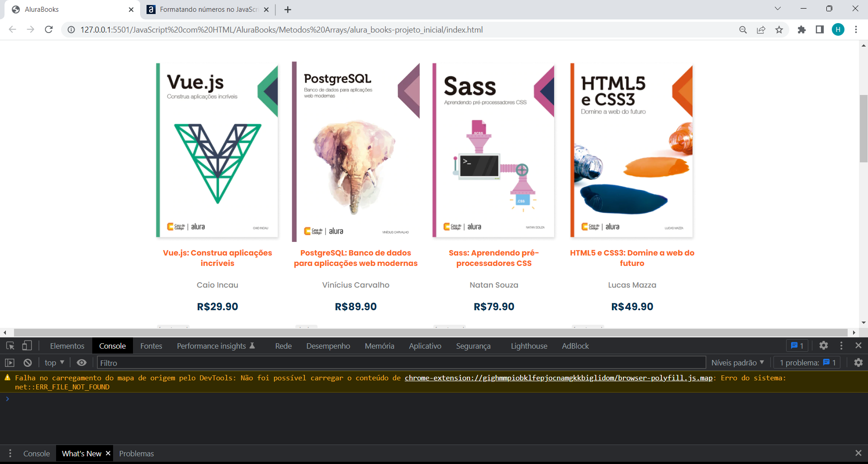Select the drawer Console tab
This screenshot has height=464, width=868.
pos(37,454)
